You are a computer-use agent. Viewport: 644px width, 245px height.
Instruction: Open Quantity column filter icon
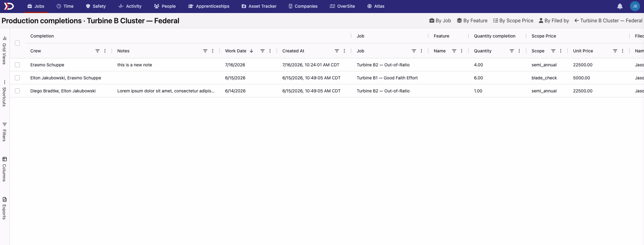click(x=512, y=51)
